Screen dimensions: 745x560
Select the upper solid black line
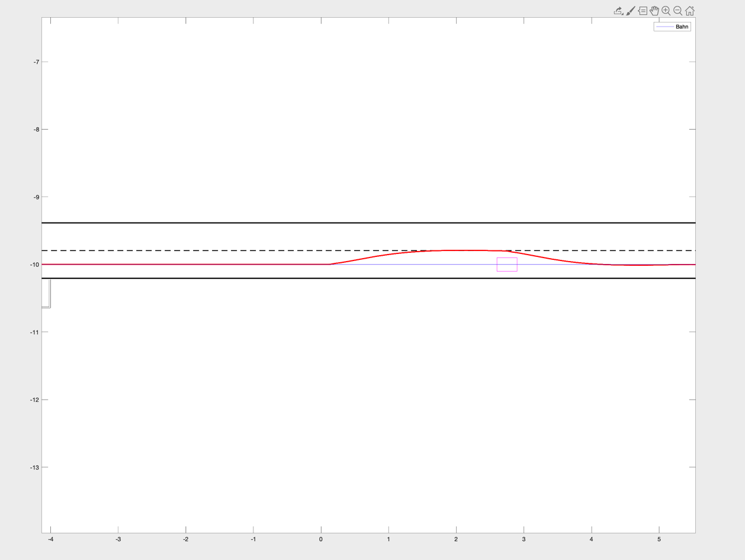click(237, 223)
